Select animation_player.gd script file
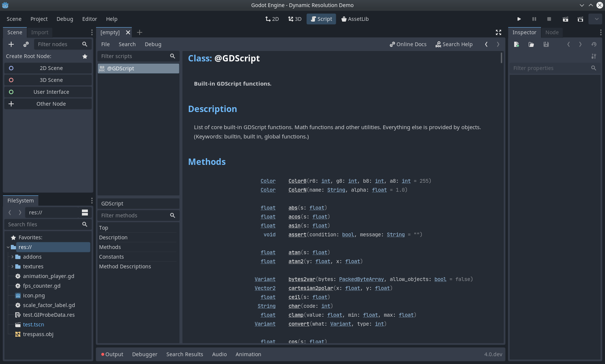 [x=48, y=276]
